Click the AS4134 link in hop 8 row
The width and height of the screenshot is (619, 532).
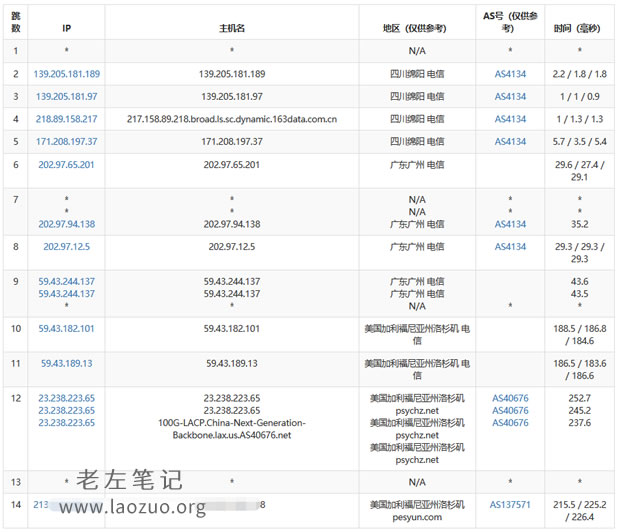pyautogui.click(x=510, y=246)
